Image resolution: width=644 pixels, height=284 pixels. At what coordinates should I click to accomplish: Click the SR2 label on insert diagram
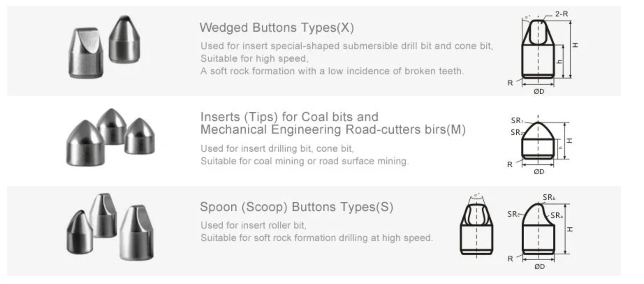tap(517, 133)
